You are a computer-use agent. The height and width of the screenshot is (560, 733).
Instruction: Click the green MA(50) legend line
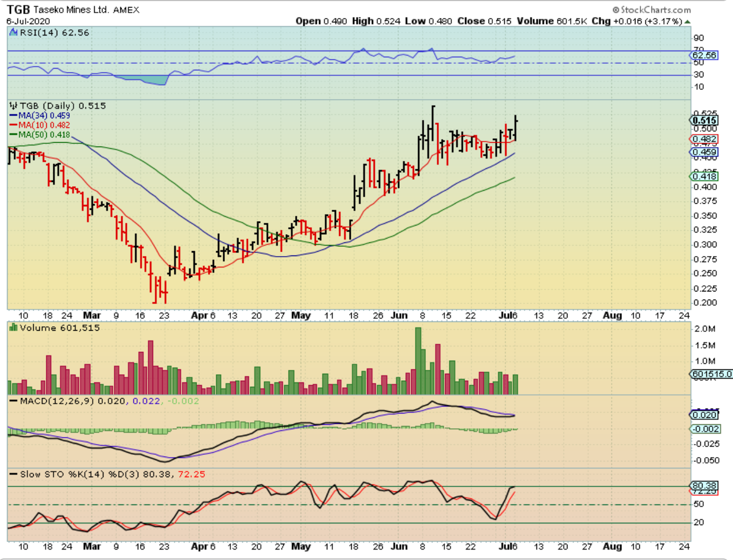[x=14, y=135]
